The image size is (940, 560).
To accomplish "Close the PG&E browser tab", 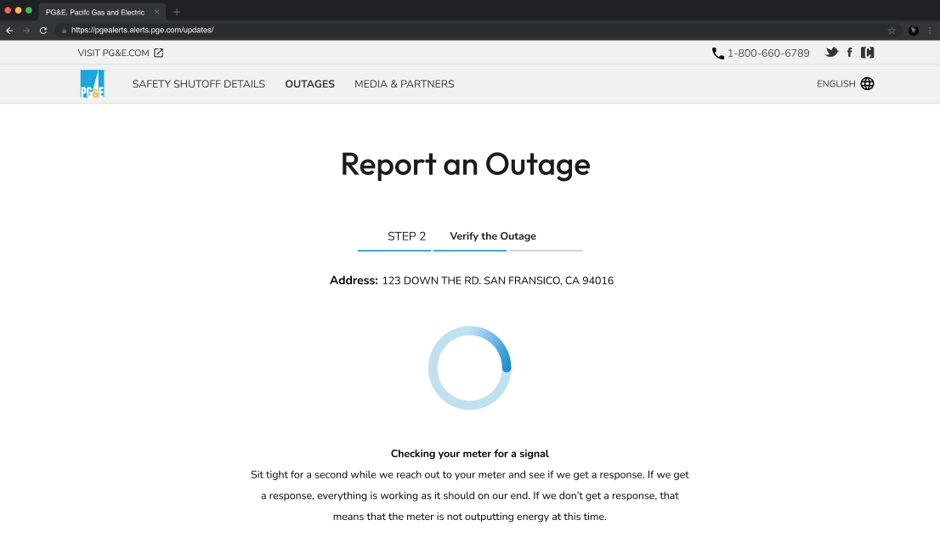I will pos(157,12).
